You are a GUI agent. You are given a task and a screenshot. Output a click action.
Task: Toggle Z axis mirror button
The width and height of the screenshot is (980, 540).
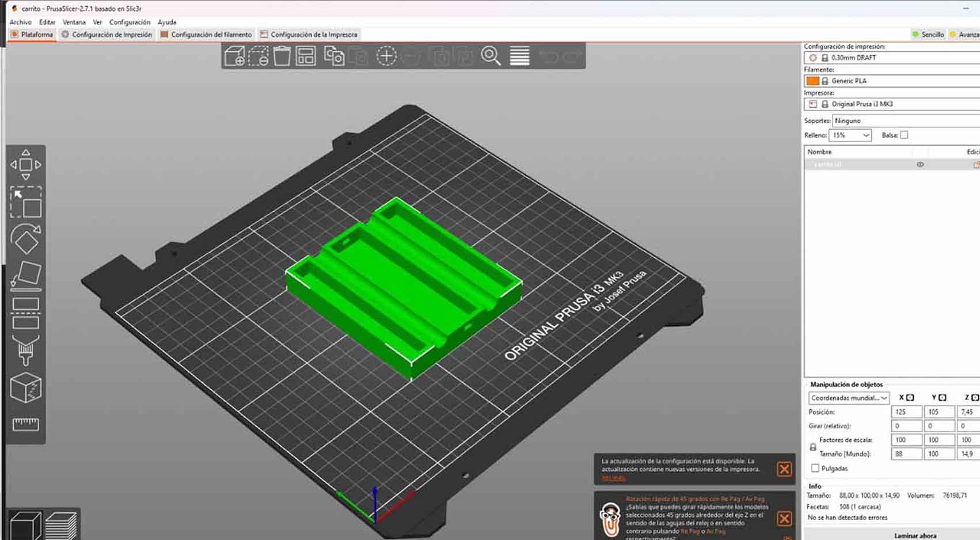pos(975,397)
